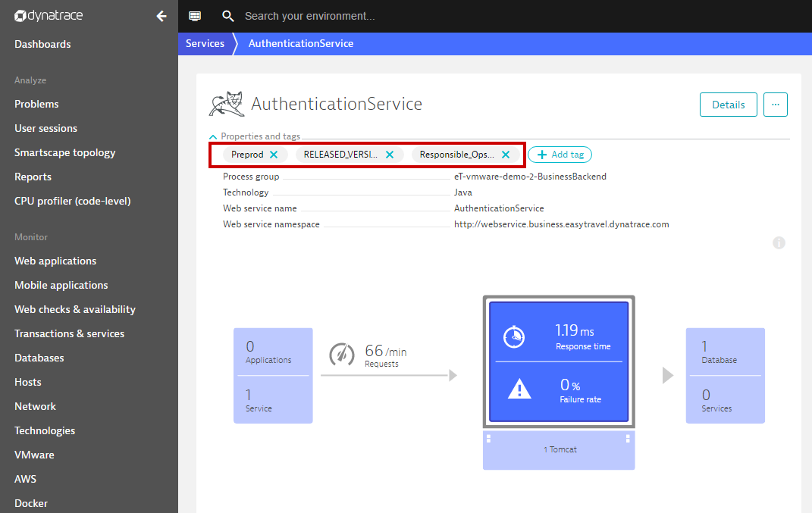Click Add tag button
The image size is (812, 513).
[560, 155]
